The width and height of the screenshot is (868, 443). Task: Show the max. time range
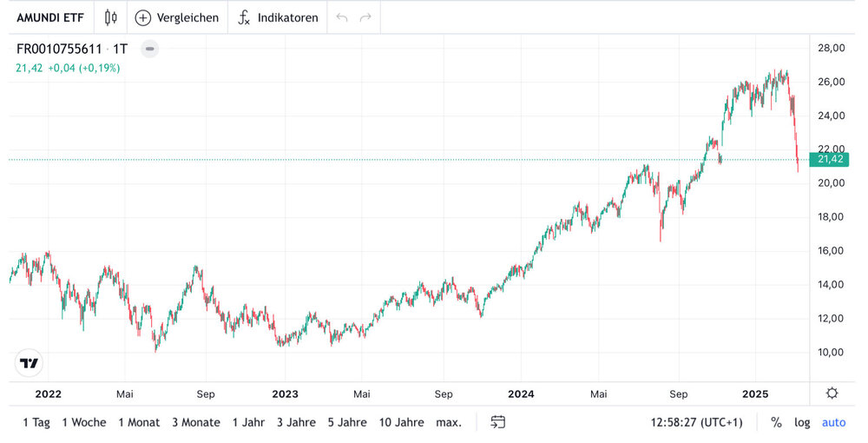tap(449, 422)
